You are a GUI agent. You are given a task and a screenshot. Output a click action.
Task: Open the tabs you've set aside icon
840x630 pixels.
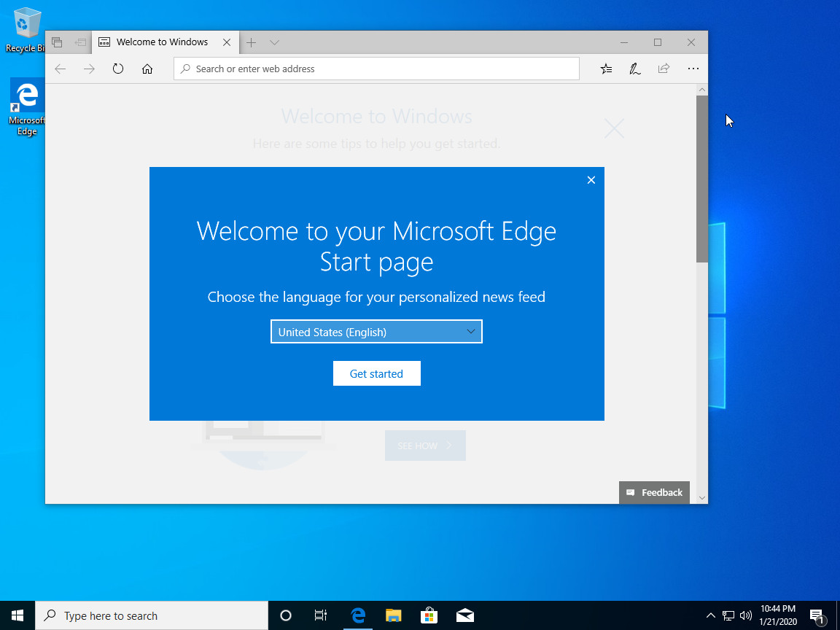pyautogui.click(x=57, y=42)
